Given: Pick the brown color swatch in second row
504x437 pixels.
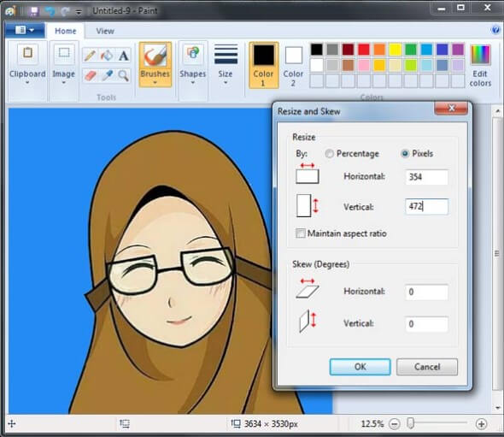Looking at the screenshot, I should coord(349,65).
